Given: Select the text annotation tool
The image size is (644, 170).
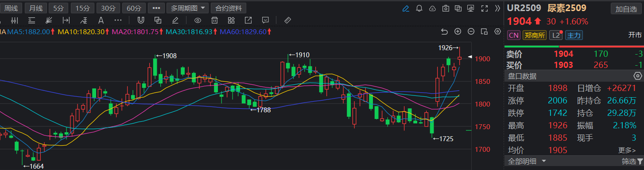Looking at the screenshot, I should 101,20.
